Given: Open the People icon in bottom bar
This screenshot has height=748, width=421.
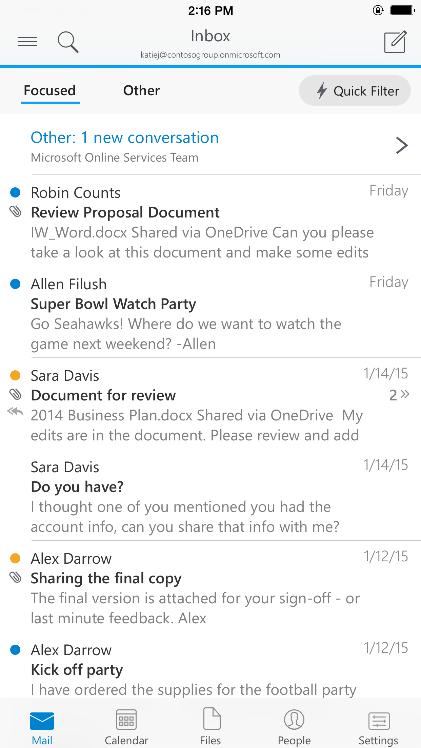Looking at the screenshot, I should coord(294,720).
